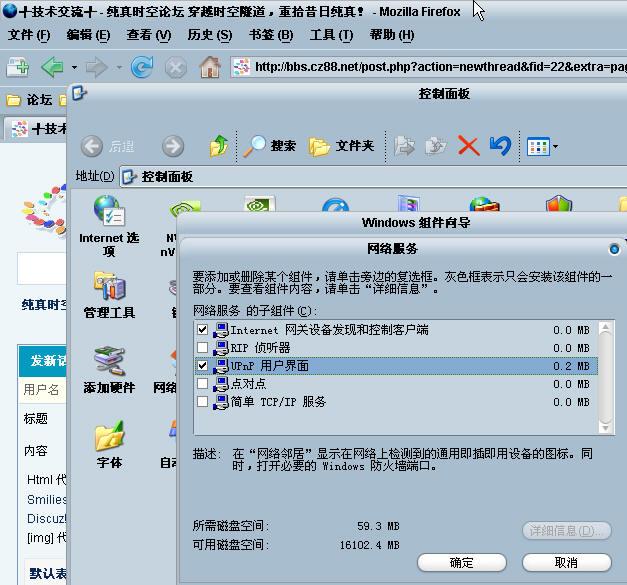The width and height of the screenshot is (627, 585).
Task: Reload page with Firefox refresh icon
Action: click(x=142, y=67)
